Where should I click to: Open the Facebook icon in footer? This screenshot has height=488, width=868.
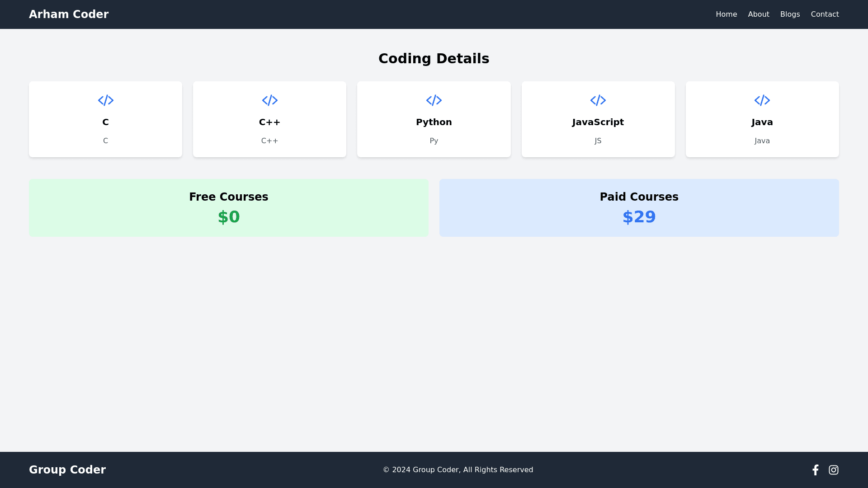click(815, 470)
